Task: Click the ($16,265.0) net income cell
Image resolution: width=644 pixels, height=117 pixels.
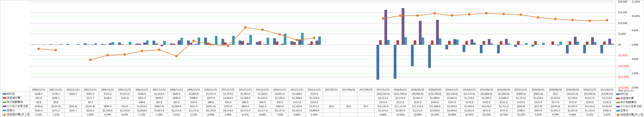Action: pyautogui.click(x=383, y=94)
